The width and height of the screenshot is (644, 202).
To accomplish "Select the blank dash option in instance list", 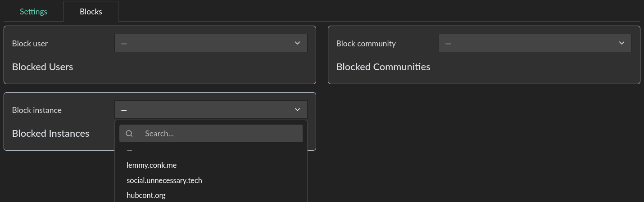I will pos(130,151).
